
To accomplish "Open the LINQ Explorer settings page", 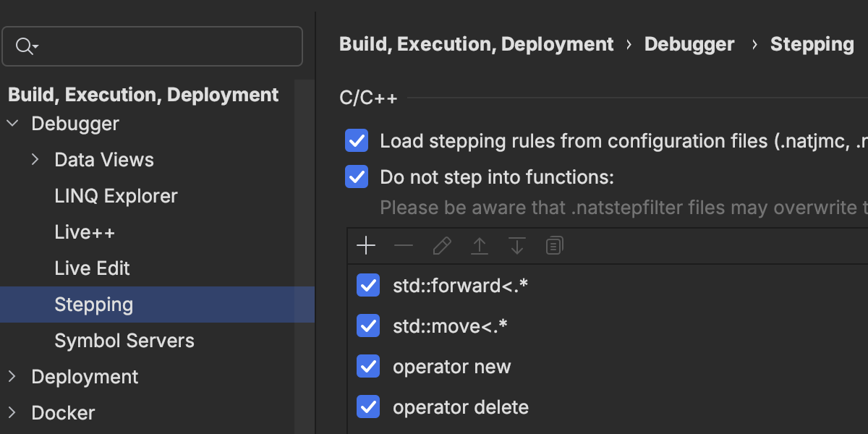I will point(116,196).
